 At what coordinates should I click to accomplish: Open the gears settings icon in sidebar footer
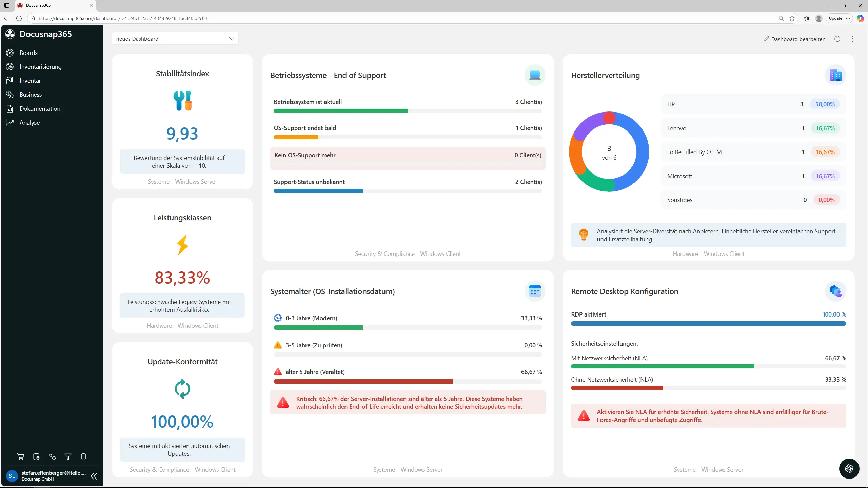52,456
